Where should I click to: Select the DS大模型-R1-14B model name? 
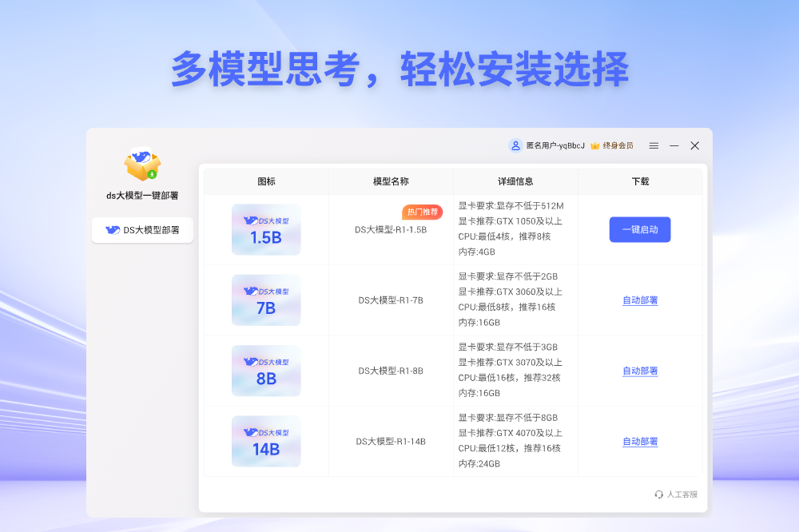[391, 441]
